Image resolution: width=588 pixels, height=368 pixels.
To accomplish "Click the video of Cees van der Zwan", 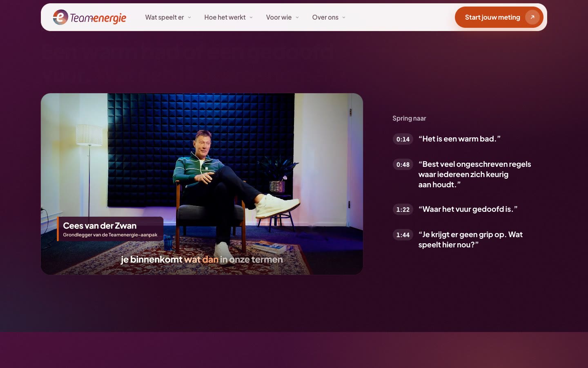I will pyautogui.click(x=202, y=184).
